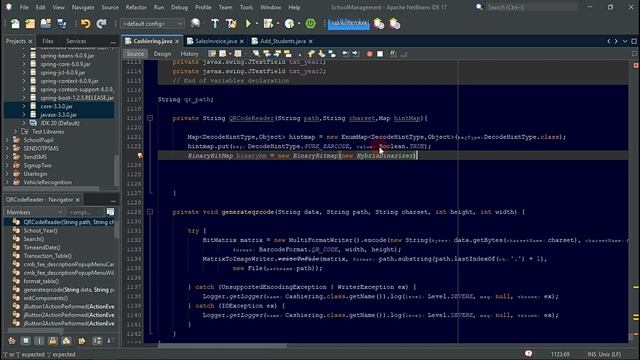Screen dimensions: 640x360
Task: Click the green power button toolbar icon
Action: point(311,24)
